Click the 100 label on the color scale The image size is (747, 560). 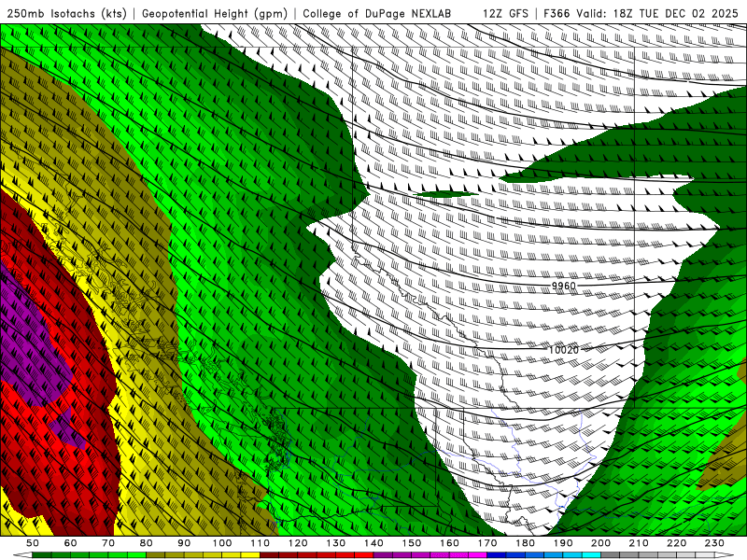point(222,543)
